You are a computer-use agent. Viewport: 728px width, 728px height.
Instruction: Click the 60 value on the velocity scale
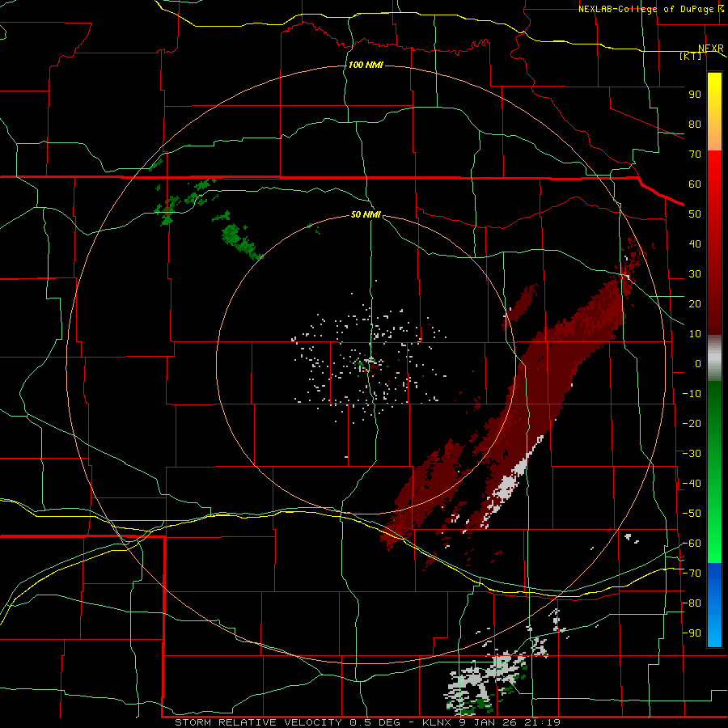click(x=695, y=184)
